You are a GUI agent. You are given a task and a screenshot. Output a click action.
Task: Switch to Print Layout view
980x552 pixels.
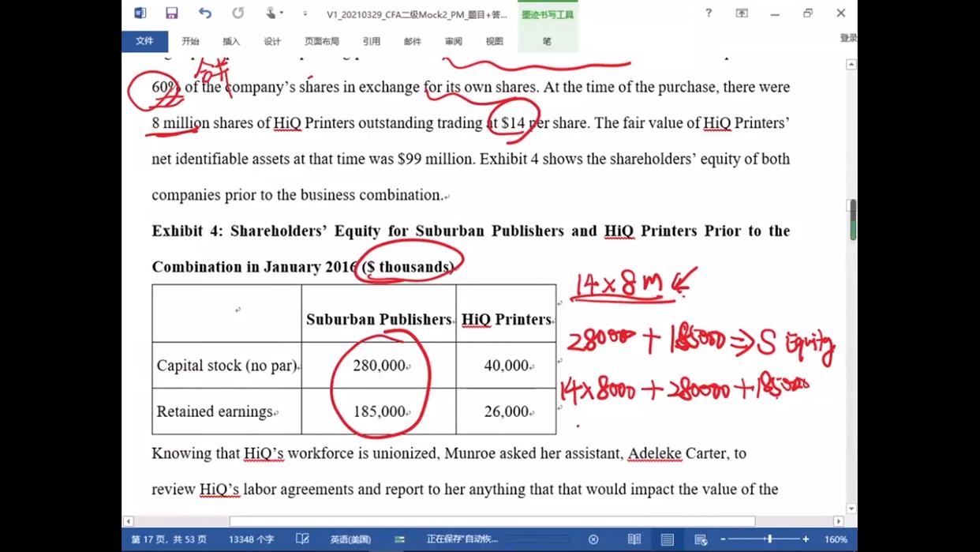pos(668,539)
